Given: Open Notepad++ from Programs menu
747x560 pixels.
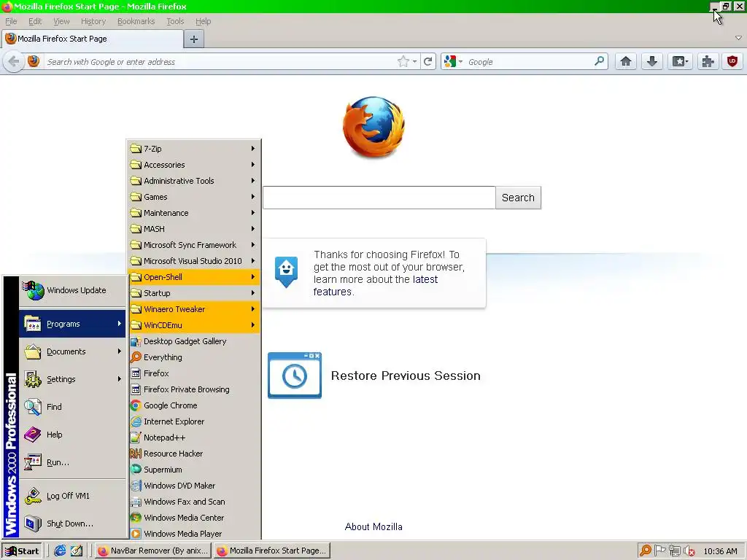Looking at the screenshot, I should pos(194,437).
